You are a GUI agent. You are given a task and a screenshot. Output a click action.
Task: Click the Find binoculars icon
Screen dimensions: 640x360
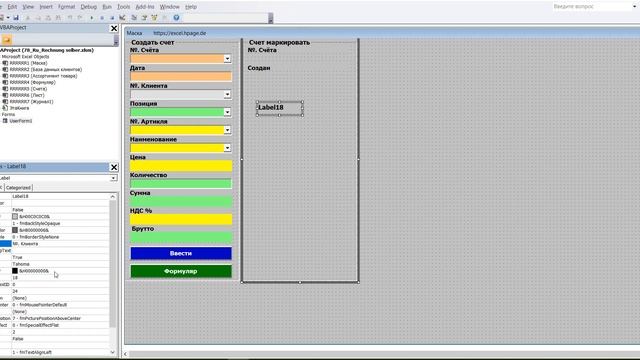[58, 18]
